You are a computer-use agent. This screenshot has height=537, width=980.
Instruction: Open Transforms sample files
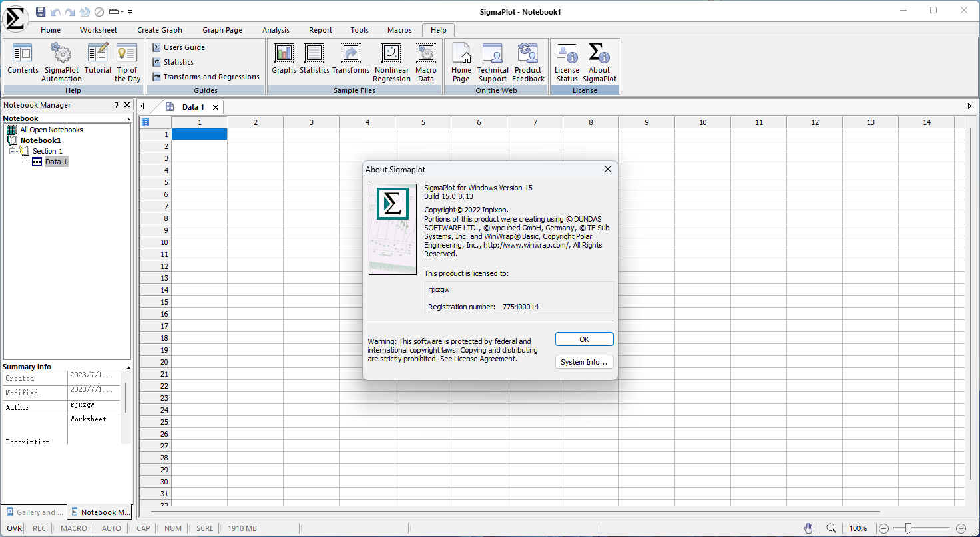350,59
